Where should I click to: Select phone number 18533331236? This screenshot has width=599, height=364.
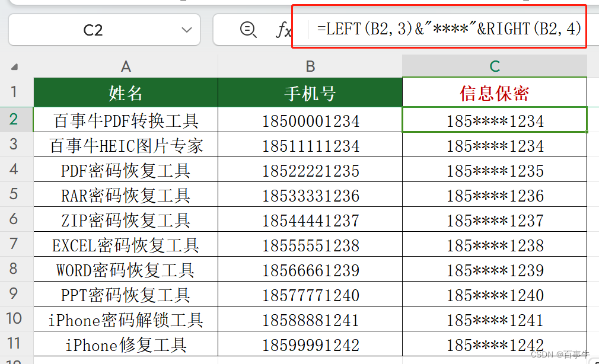click(x=310, y=194)
